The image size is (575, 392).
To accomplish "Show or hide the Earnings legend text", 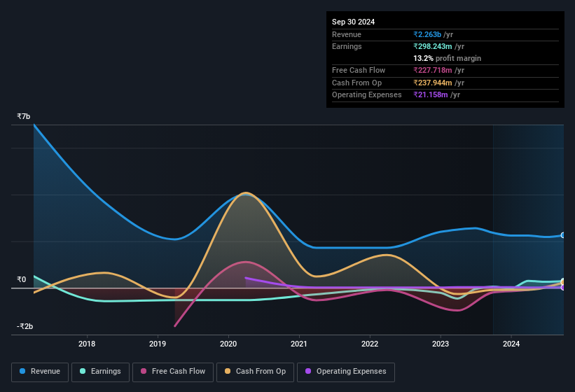I will pos(106,372).
